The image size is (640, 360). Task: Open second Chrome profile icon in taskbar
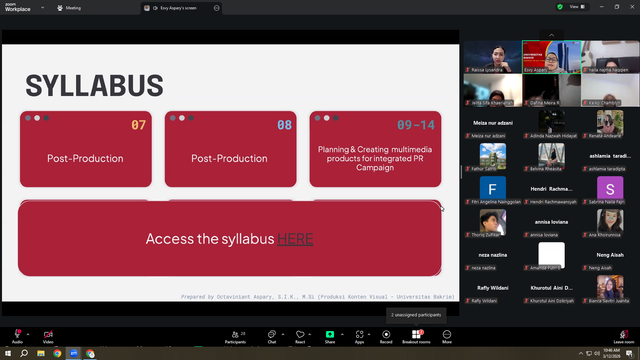pyautogui.click(x=90, y=353)
